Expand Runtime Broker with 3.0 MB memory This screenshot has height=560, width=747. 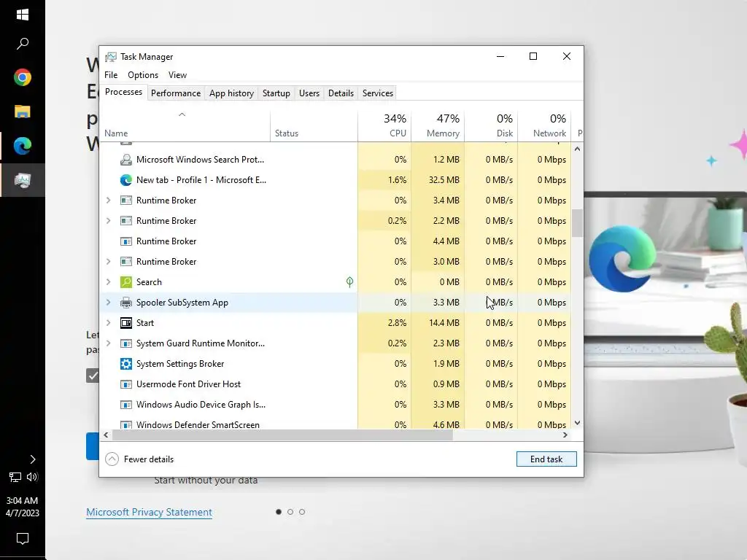point(108,262)
